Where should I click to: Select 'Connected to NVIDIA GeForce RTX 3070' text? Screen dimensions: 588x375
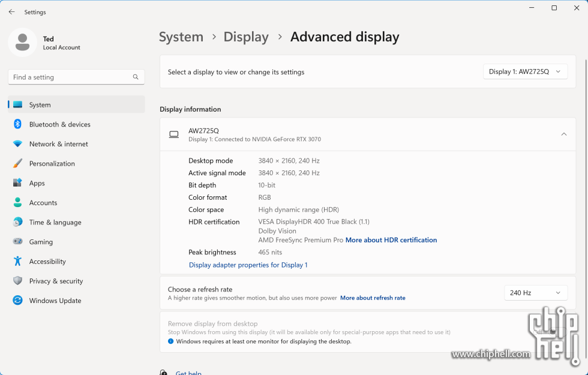268,139
